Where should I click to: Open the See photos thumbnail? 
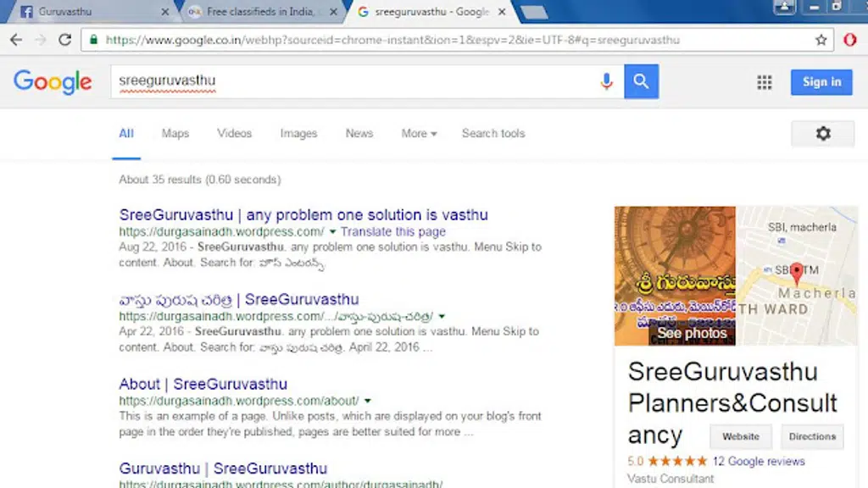[x=675, y=276]
